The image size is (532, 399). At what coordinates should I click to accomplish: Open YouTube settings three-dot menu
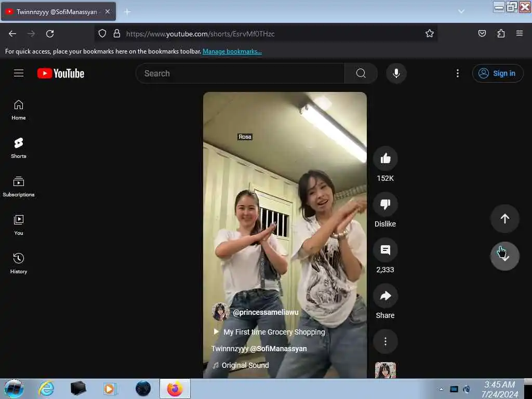[458, 73]
